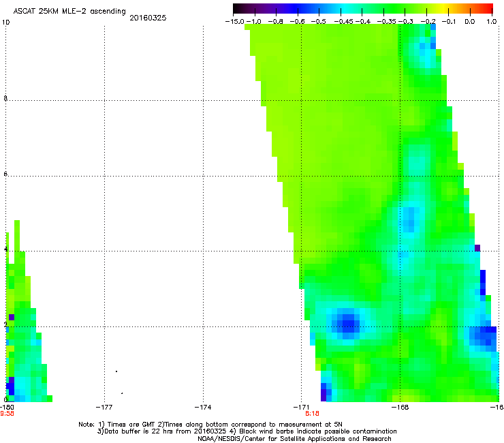This screenshot has height=443, width=504.
Task: Click the colorbar label -0.35
Action: [386, 22]
